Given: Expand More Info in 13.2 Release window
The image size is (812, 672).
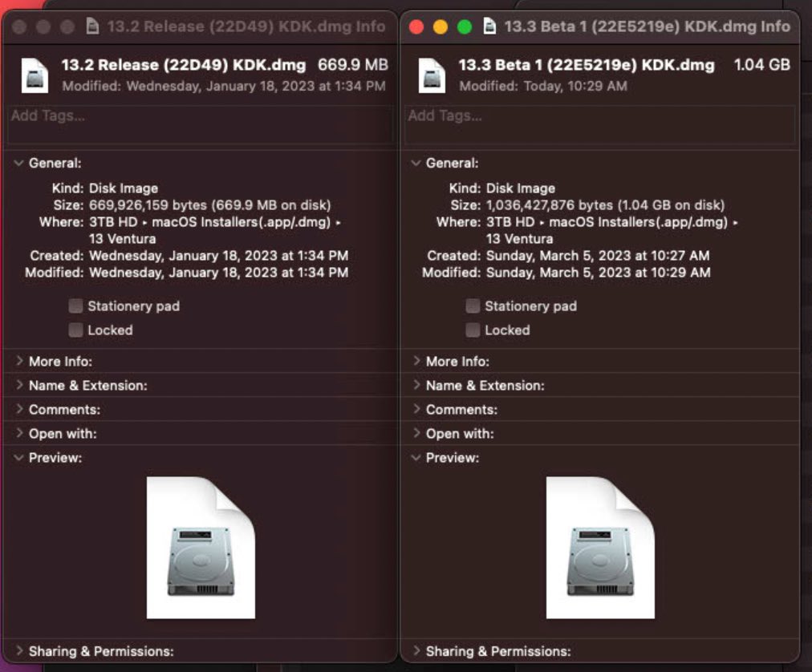Looking at the screenshot, I should coord(19,361).
